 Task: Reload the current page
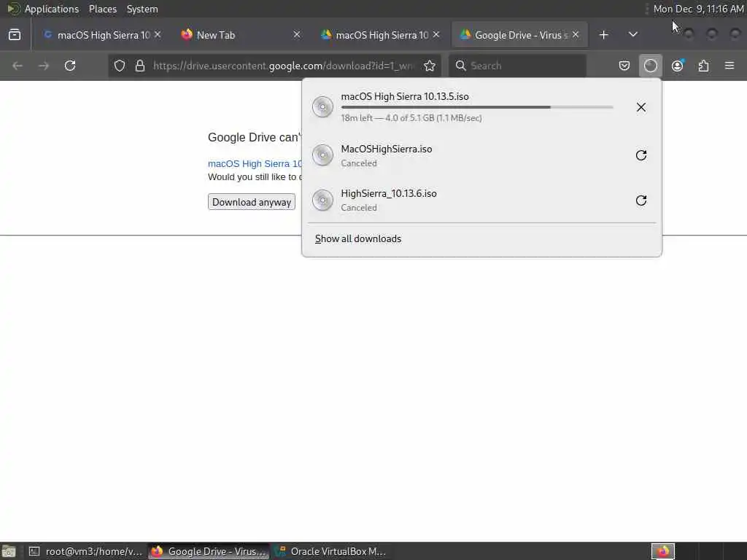70,66
